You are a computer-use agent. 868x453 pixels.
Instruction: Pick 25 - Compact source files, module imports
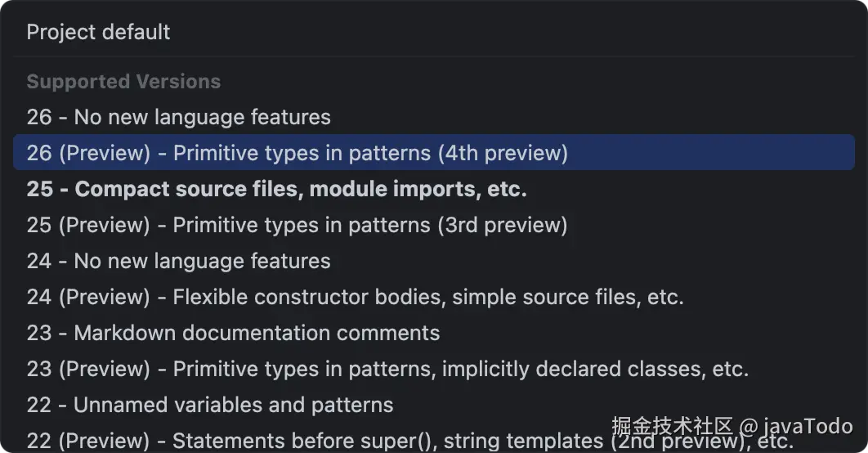point(276,189)
